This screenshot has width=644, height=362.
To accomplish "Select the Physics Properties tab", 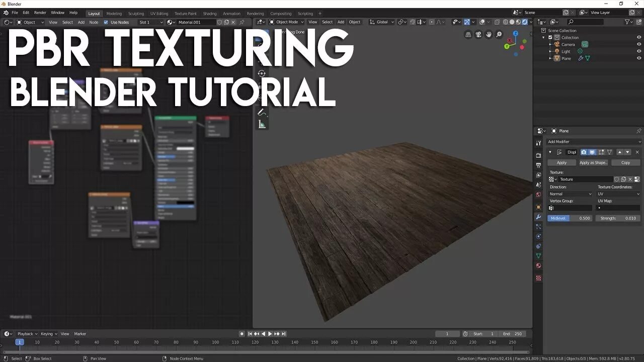I will (x=538, y=236).
